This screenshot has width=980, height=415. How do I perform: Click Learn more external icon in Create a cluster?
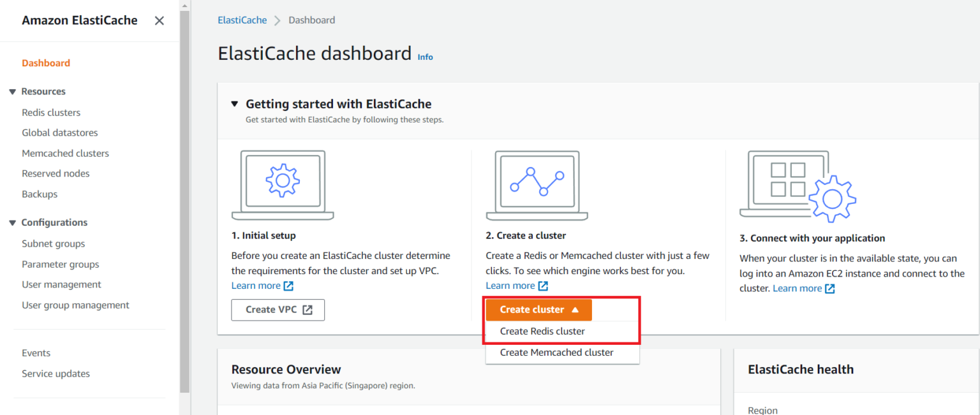pos(543,286)
